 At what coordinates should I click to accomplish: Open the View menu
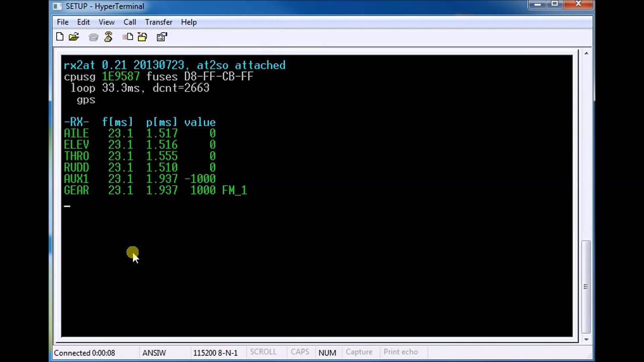tap(107, 22)
